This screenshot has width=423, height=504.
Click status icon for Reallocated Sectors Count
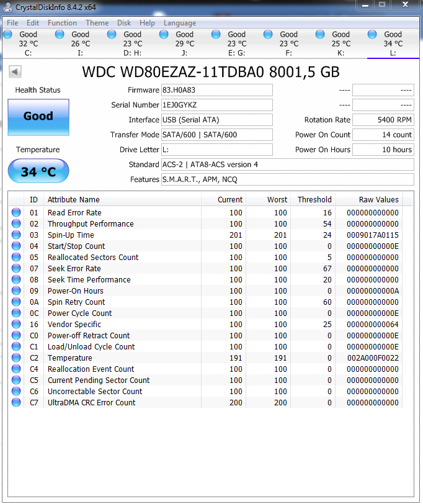[16, 257]
